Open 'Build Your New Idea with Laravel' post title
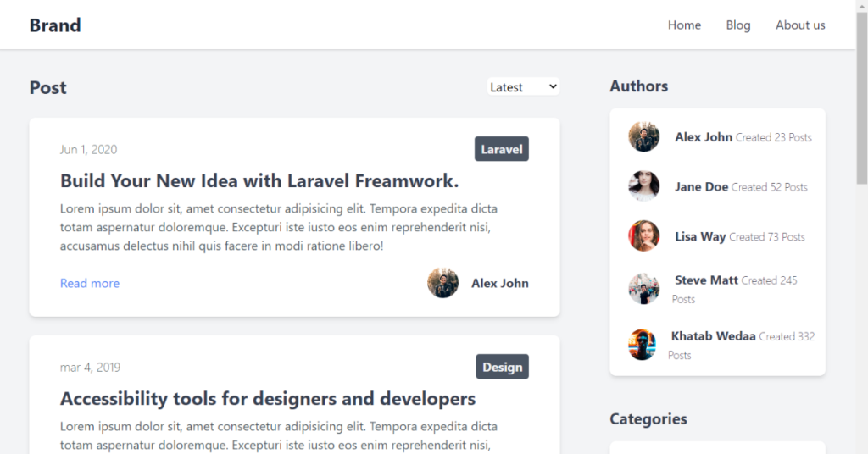Image resolution: width=868 pixels, height=454 pixels. (259, 180)
